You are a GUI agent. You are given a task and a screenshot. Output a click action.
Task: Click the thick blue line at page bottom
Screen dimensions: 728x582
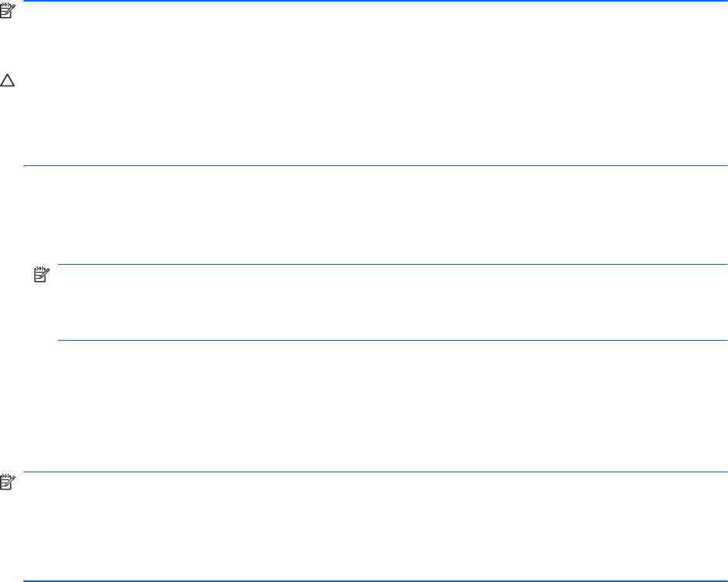tap(375, 580)
